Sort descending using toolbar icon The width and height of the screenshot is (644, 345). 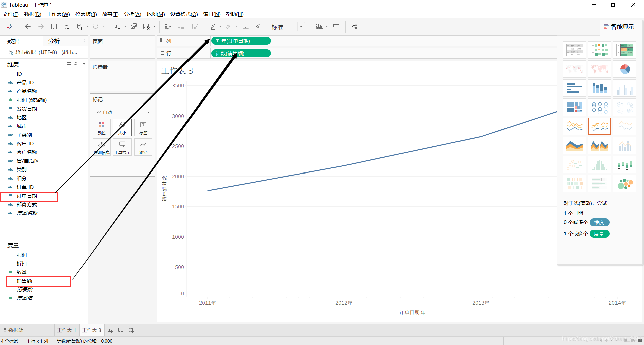click(x=195, y=26)
